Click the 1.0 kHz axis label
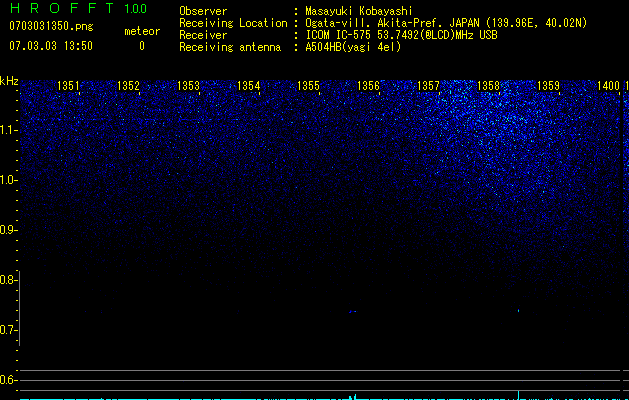Screen dimensions: 629x400 9,180
